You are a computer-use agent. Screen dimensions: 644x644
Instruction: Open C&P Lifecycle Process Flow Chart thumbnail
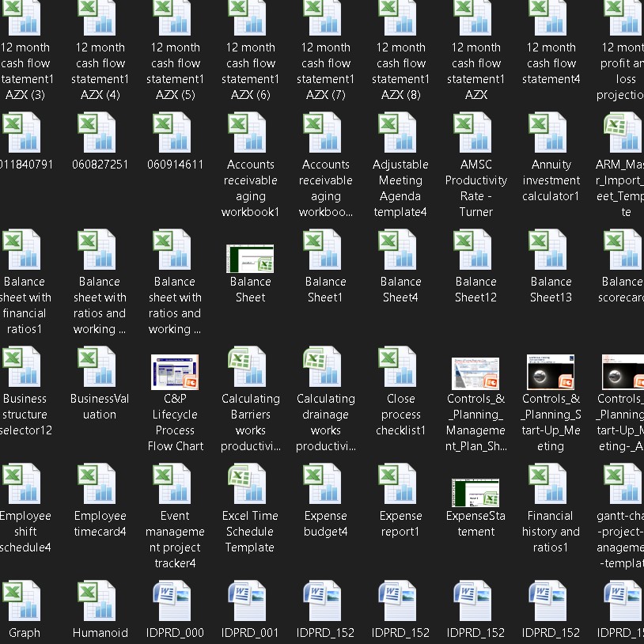(x=175, y=372)
